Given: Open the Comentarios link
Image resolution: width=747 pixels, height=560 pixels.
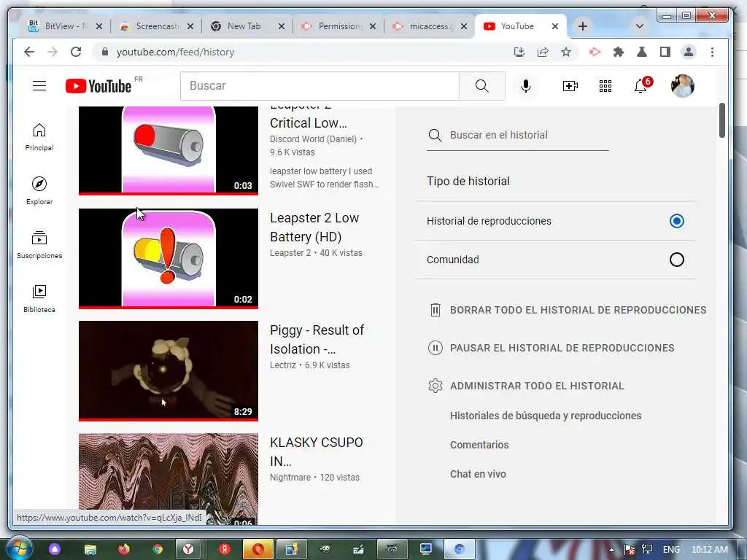Looking at the screenshot, I should tap(479, 445).
